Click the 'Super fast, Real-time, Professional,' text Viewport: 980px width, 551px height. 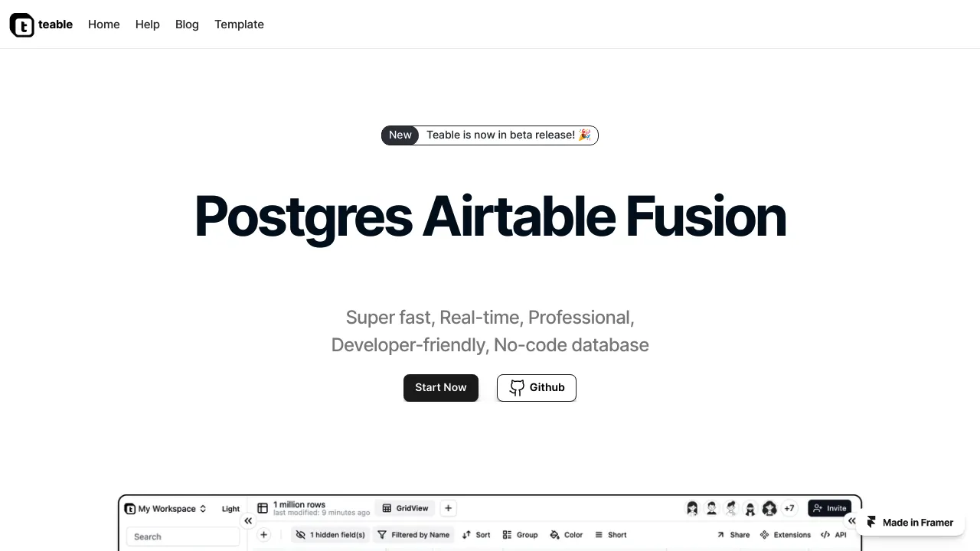tap(490, 318)
